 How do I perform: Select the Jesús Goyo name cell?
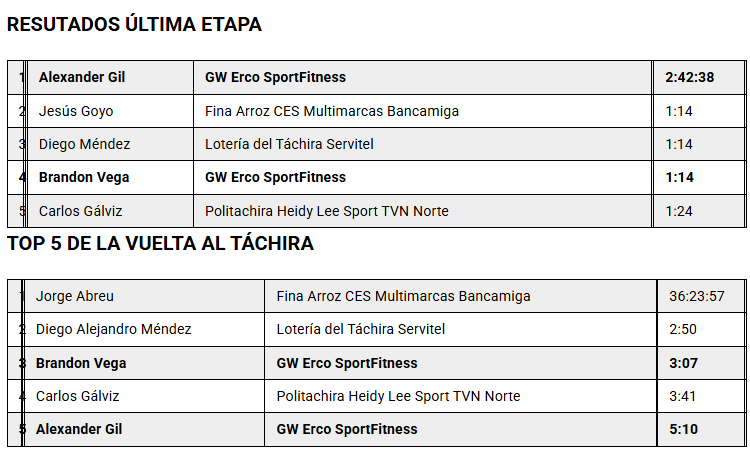click(76, 111)
